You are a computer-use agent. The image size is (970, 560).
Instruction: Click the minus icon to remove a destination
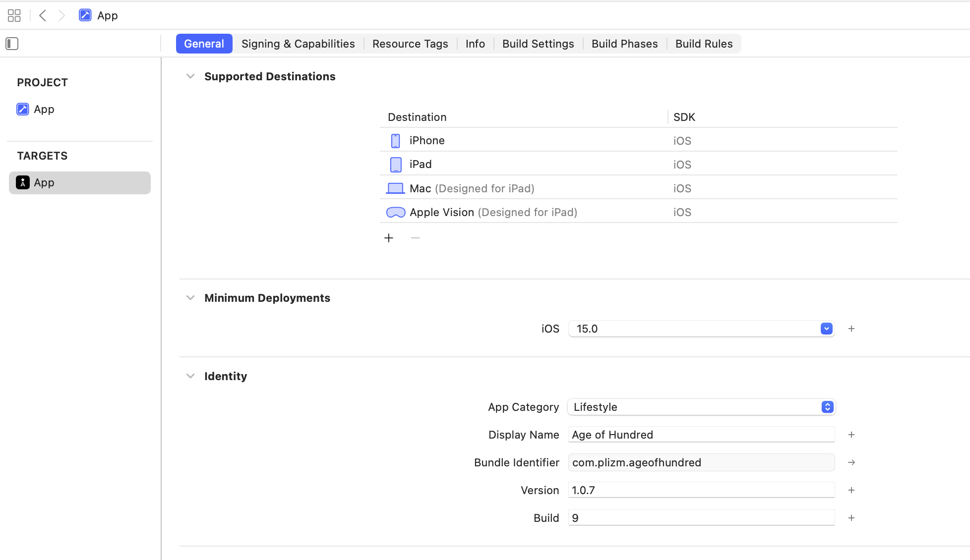(x=416, y=238)
